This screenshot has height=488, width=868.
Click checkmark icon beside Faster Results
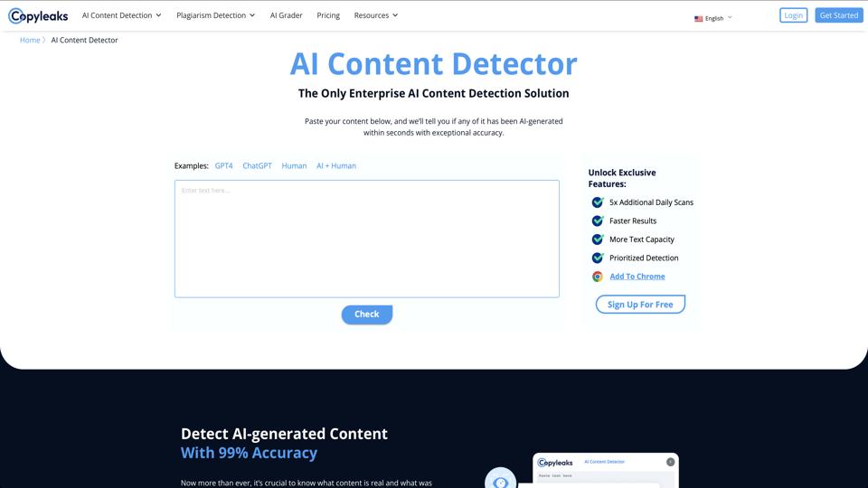pos(598,221)
